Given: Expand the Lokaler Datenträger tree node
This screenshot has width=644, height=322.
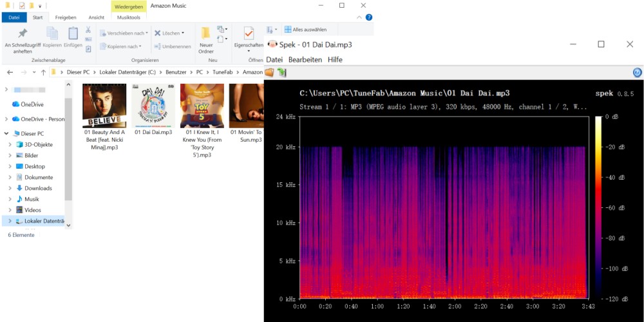Looking at the screenshot, I should coord(10,221).
